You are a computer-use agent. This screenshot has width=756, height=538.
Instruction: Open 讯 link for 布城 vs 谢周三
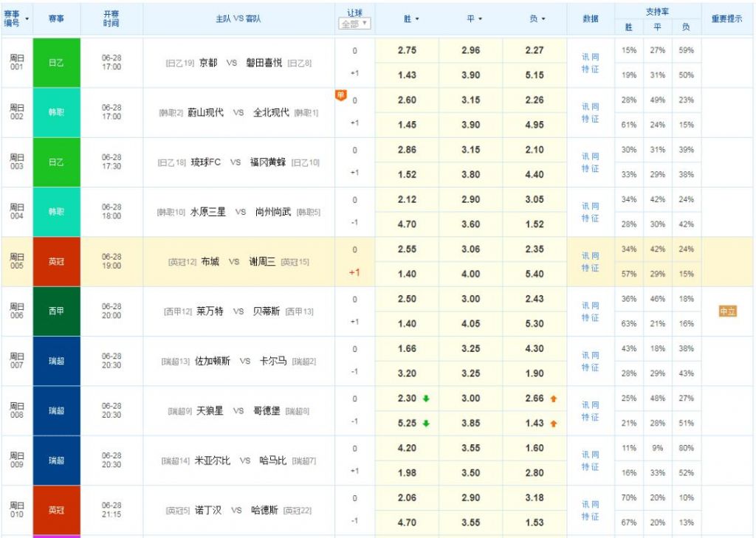tap(585, 255)
